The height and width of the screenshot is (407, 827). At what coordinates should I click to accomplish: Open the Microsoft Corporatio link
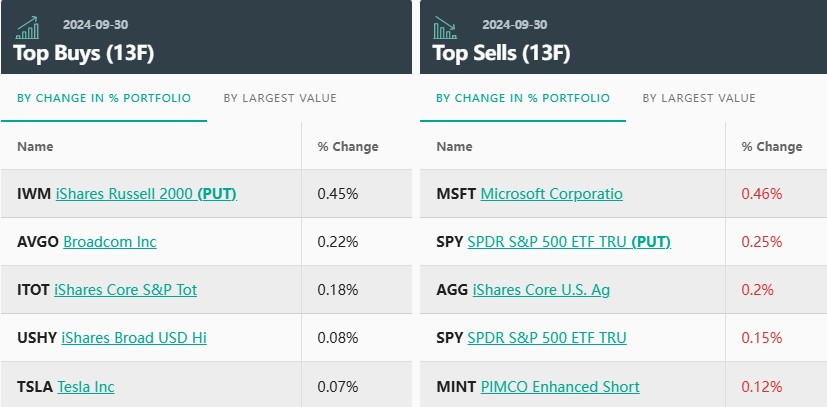551,193
